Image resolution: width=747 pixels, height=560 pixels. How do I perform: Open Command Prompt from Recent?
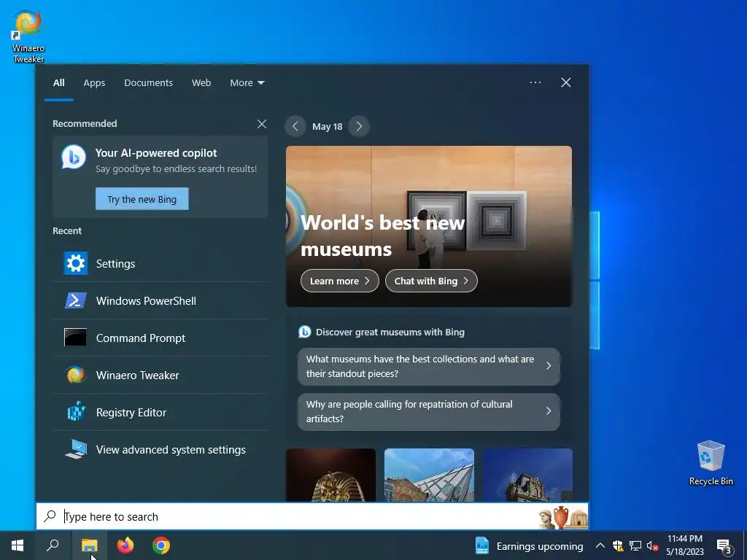click(160, 338)
